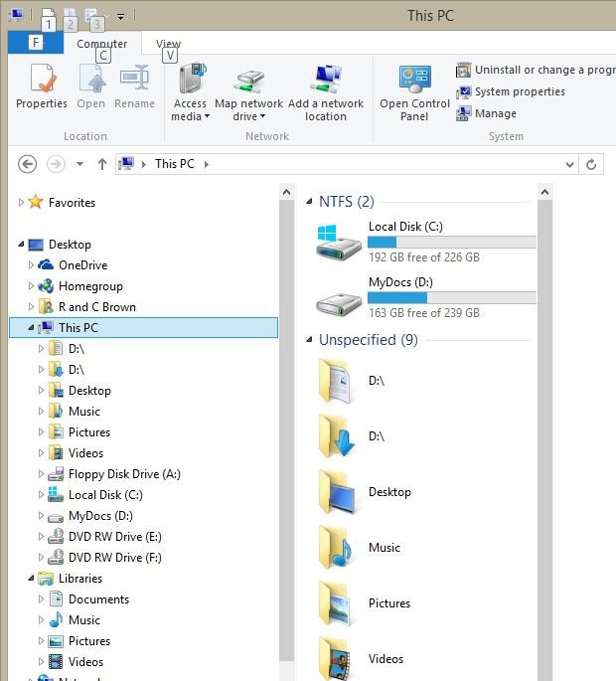
Task: Open Control Panel from the ribbon
Action: (414, 80)
